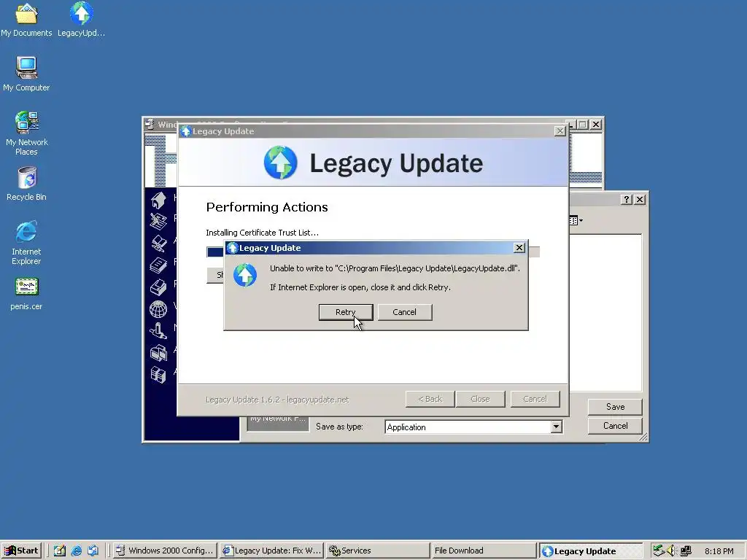Click the house icon in Configure Server sidebar
Viewport: 747px width, 560px height.
(158, 200)
